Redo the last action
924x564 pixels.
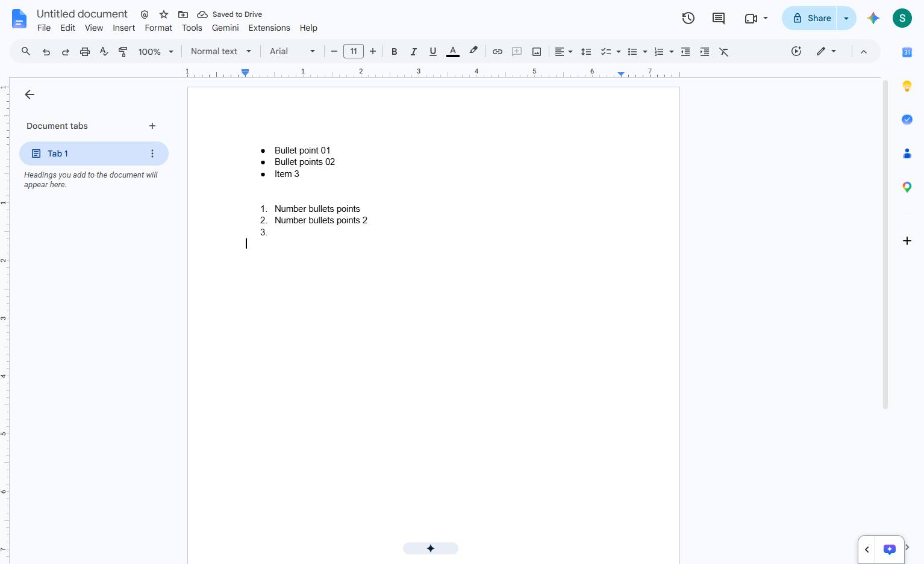click(x=65, y=52)
